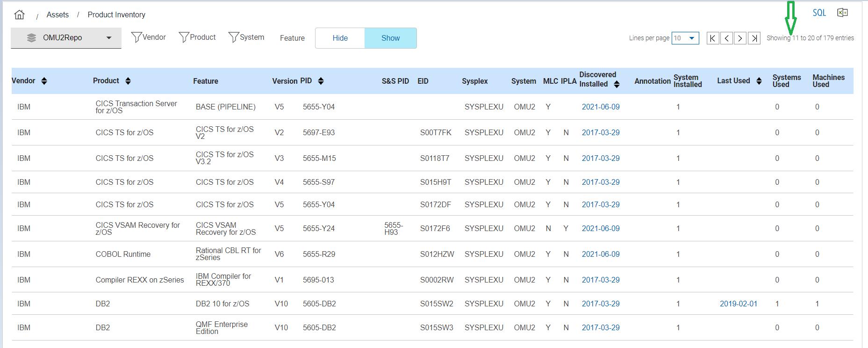Open the Product filter
The image size is (868, 348).
point(197,37)
